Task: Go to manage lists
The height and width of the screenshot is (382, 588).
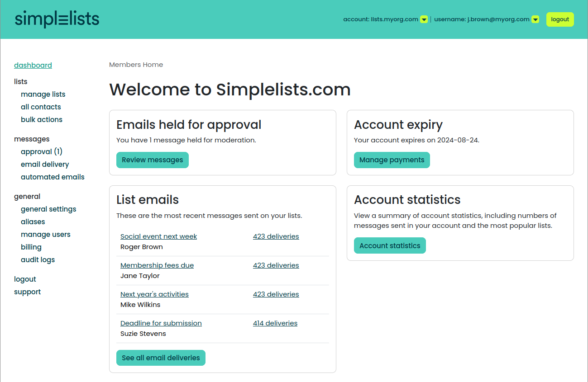Action: pyautogui.click(x=43, y=94)
